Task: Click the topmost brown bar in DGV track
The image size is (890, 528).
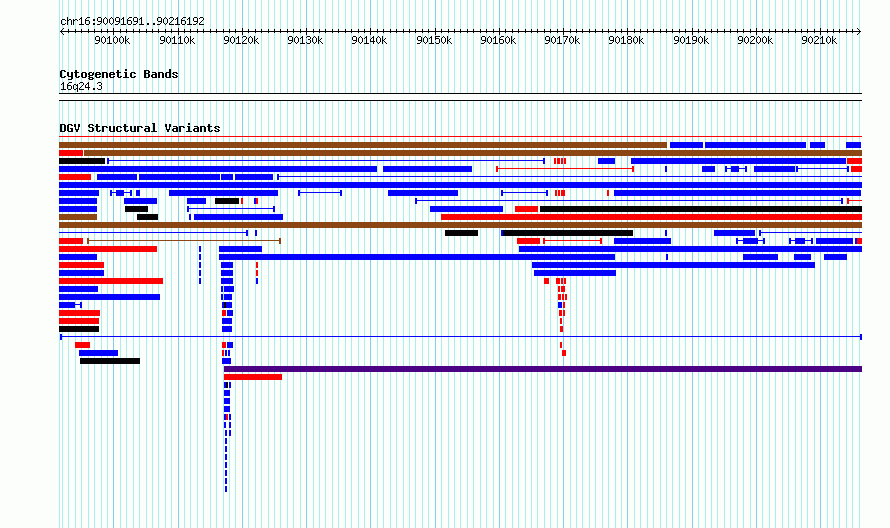Action: point(363,145)
